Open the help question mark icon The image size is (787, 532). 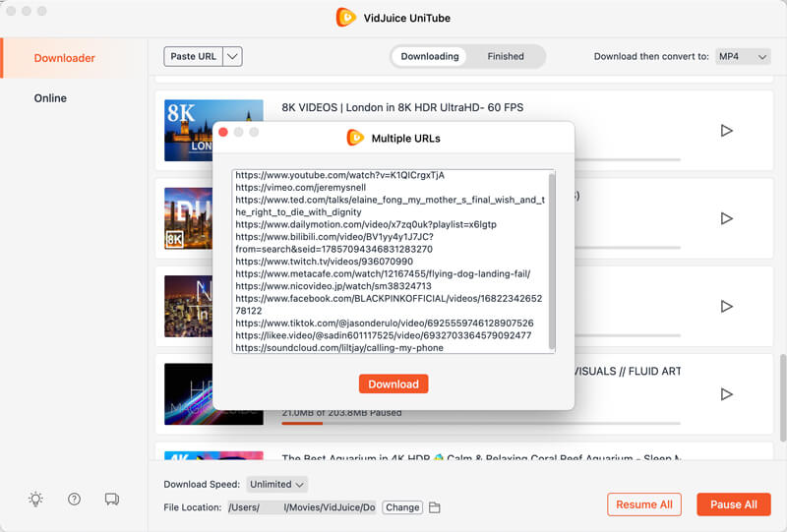74,500
